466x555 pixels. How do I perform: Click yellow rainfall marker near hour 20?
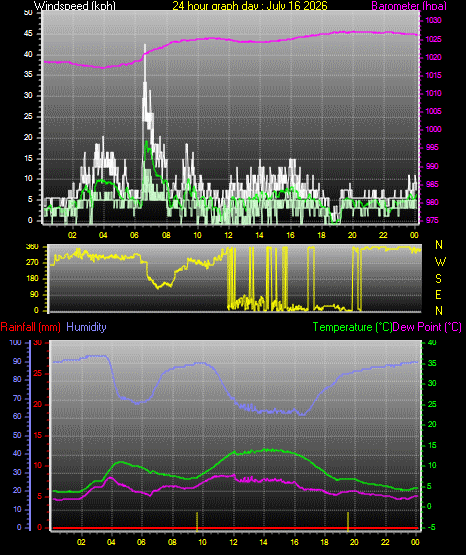pos(348,522)
